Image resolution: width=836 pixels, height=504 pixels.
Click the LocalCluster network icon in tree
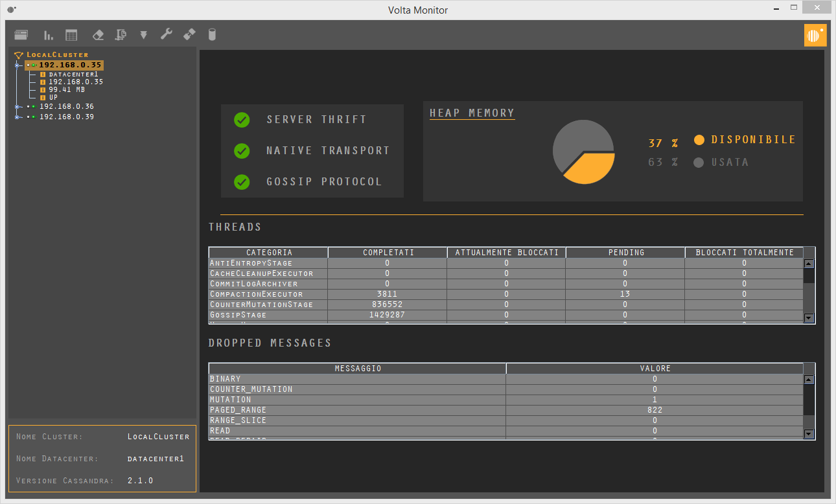[19, 55]
